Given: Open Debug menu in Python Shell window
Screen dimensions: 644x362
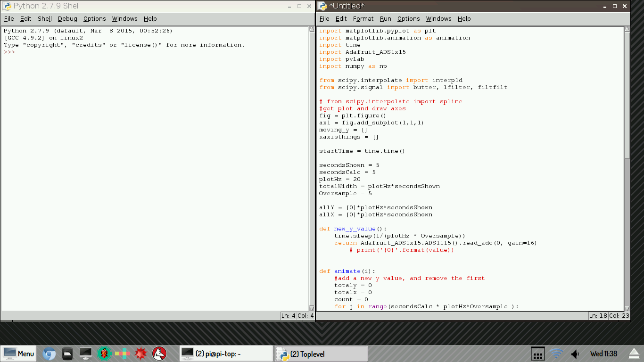Looking at the screenshot, I should point(67,19).
